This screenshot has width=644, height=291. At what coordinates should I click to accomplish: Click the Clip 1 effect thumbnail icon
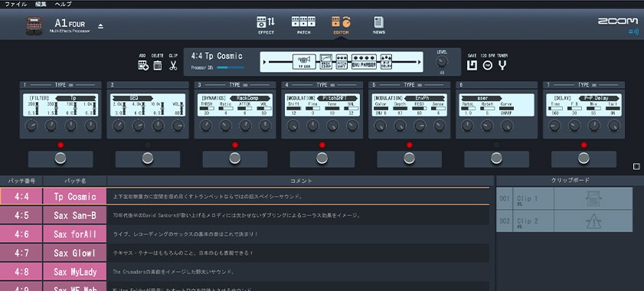click(593, 199)
